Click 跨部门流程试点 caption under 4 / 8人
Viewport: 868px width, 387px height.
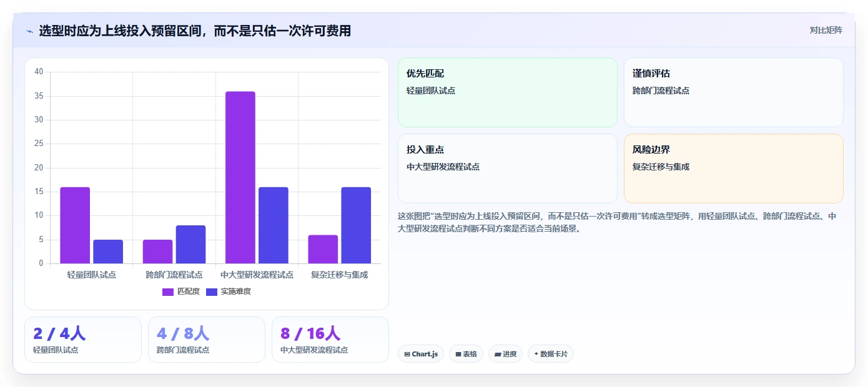tap(183, 350)
